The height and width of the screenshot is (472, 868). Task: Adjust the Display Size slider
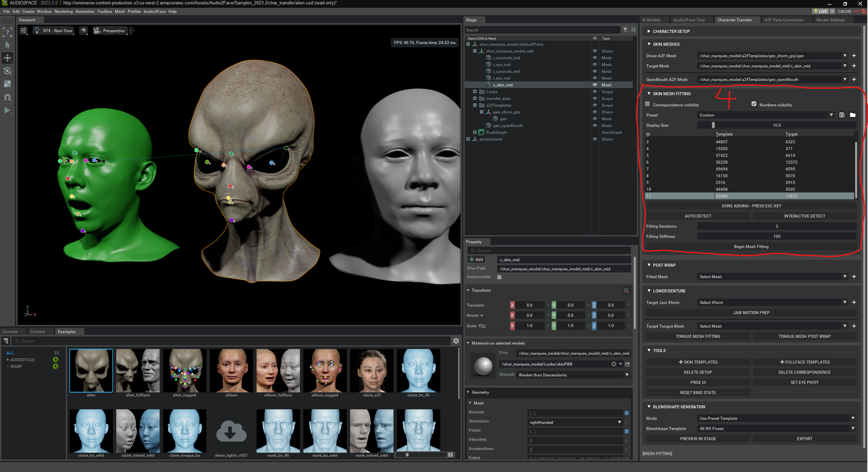point(713,125)
